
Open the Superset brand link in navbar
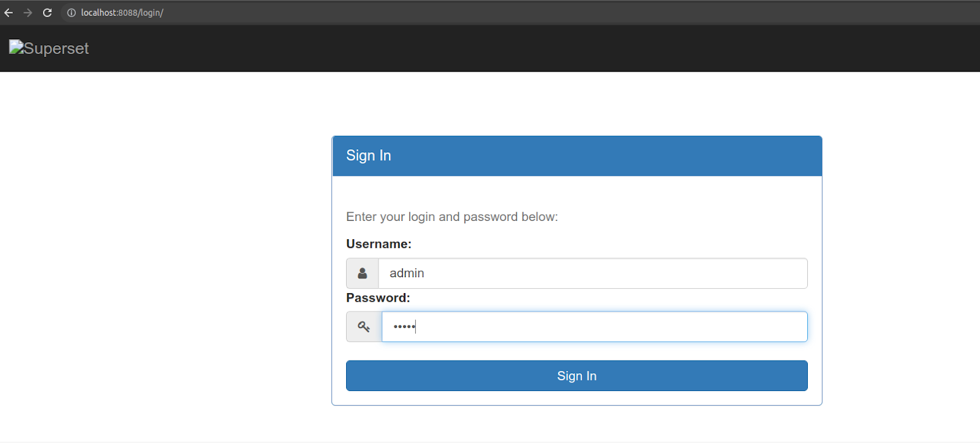pyautogui.click(x=49, y=48)
